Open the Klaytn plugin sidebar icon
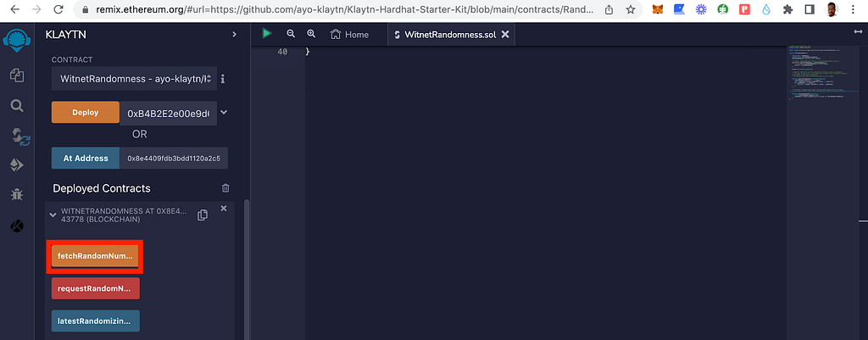The width and height of the screenshot is (868, 340). pos(17,226)
